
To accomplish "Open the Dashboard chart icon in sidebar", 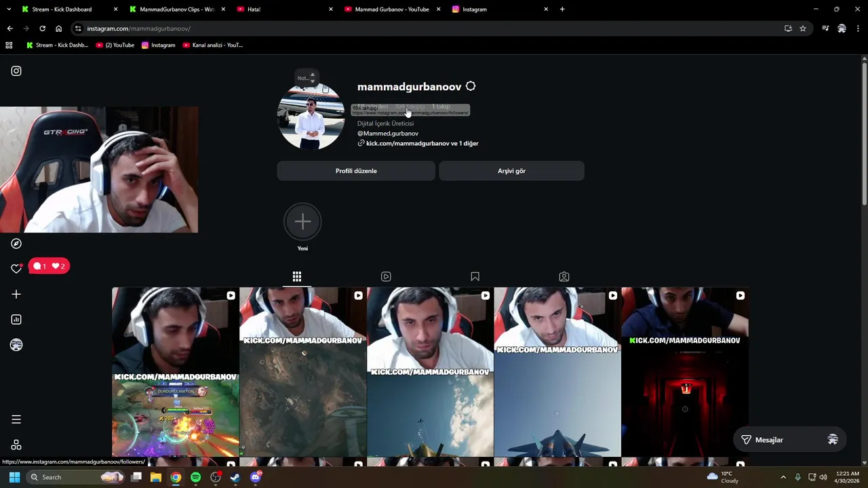I will point(16,319).
